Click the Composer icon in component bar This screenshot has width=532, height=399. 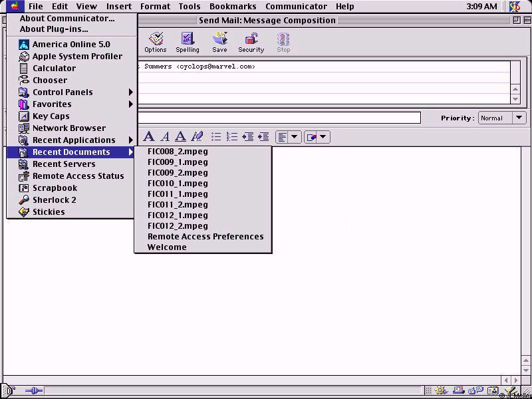coord(511,391)
